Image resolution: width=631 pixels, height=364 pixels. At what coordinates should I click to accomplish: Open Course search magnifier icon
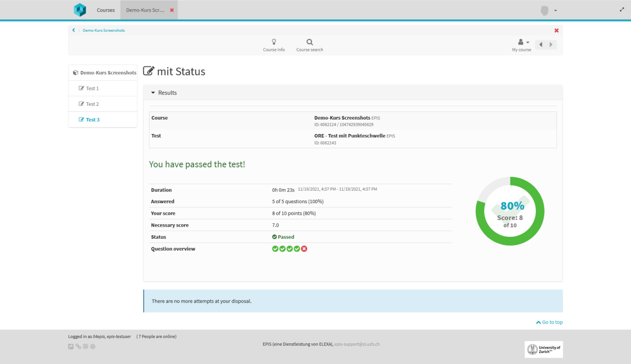[x=309, y=42]
